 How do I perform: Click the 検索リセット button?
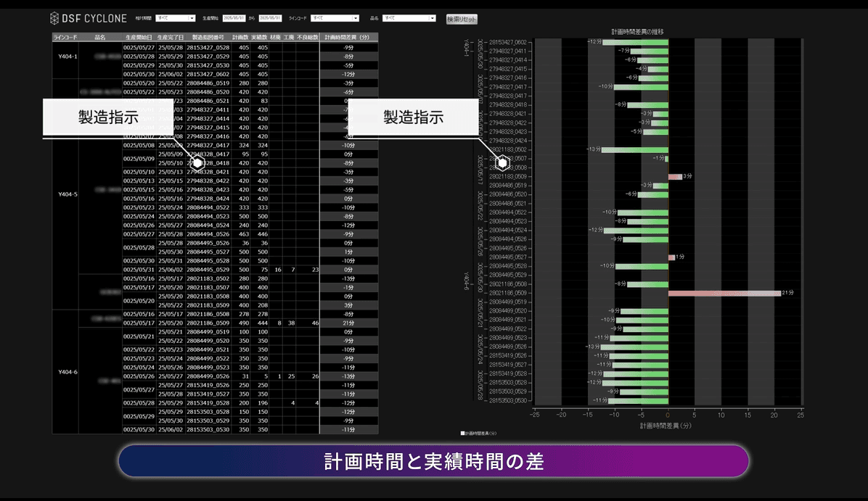tap(462, 19)
